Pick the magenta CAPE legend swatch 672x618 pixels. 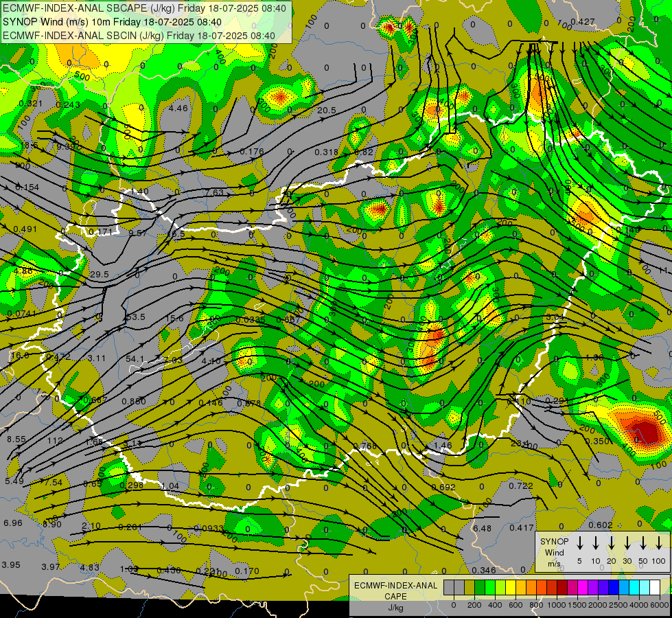coord(583,588)
